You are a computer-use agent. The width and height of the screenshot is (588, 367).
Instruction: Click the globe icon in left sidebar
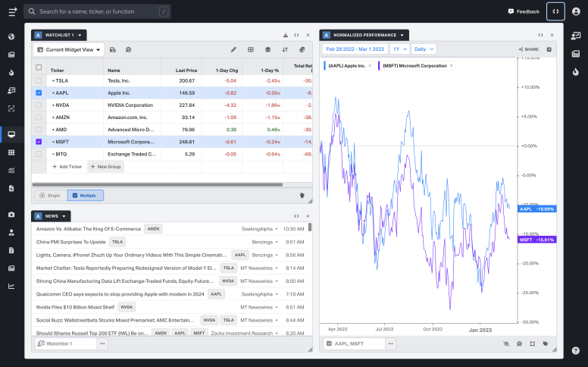click(x=11, y=36)
